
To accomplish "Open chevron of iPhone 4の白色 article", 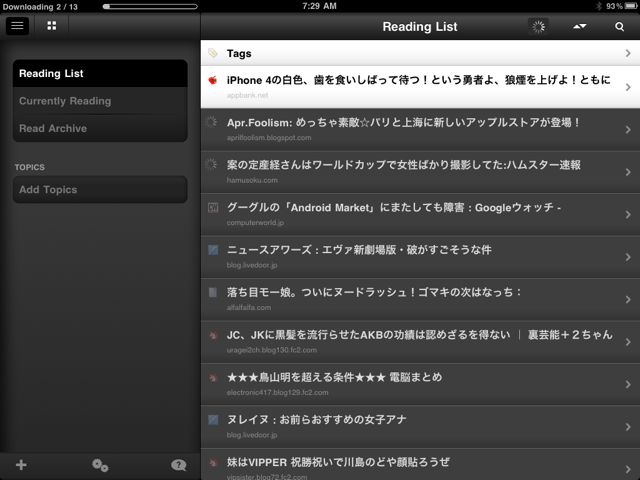I will coord(628,87).
